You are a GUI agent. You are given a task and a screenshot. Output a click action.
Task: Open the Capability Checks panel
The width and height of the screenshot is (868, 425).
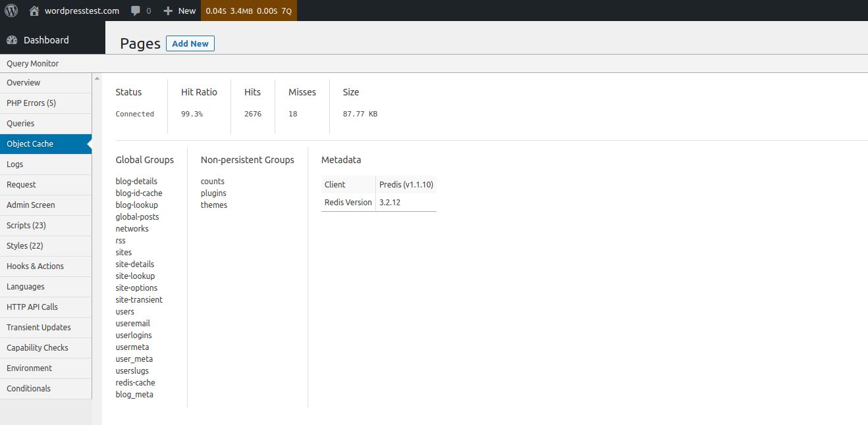click(x=37, y=347)
